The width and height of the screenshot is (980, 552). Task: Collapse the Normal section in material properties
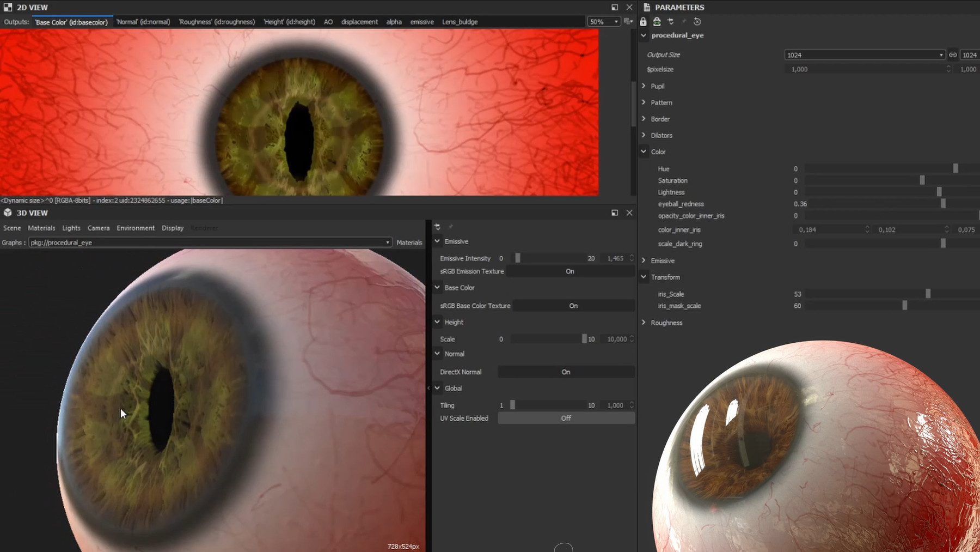[437, 354]
